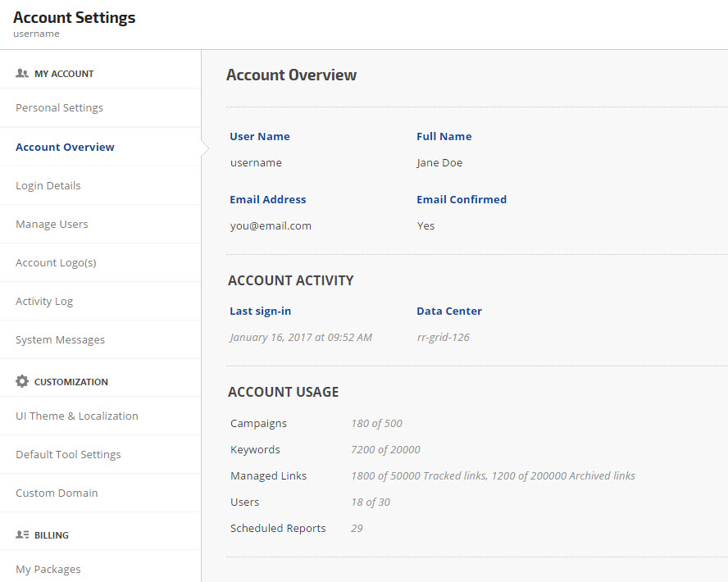The width and height of the screenshot is (728, 582).
Task: View the Activity Log
Action: tap(44, 301)
